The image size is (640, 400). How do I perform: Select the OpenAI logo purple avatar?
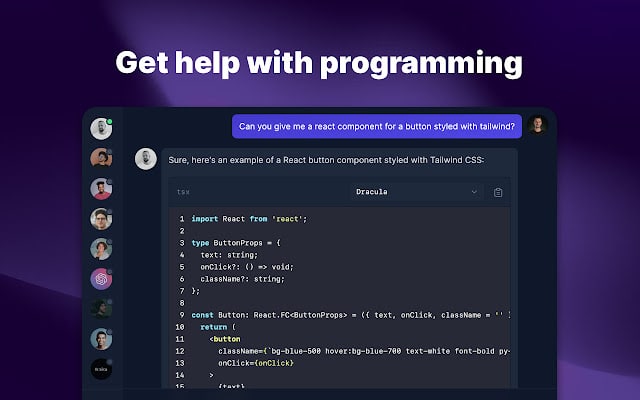point(101,279)
